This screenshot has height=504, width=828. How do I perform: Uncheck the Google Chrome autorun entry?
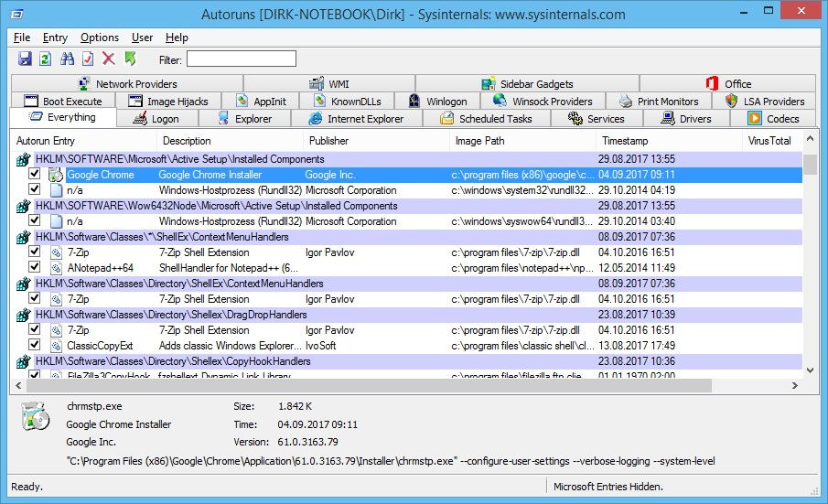(35, 174)
